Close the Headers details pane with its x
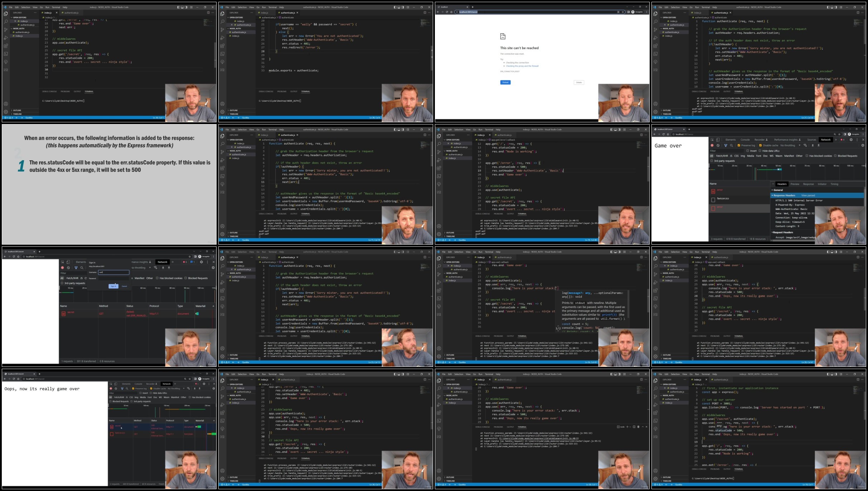The height and width of the screenshot is (491, 868). click(773, 184)
